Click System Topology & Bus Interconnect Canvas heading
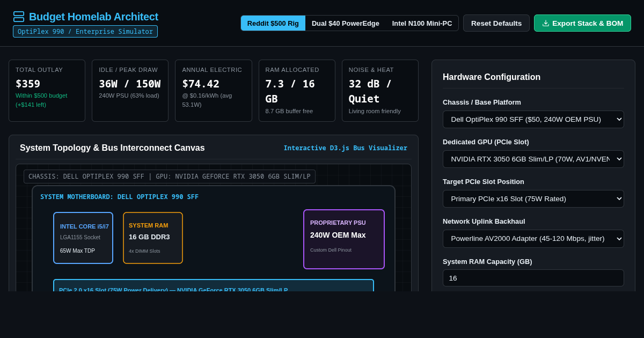 112,148
